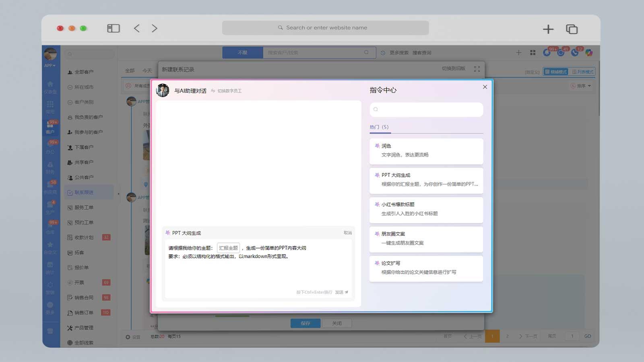Switch to the 全部 tab
Image resolution: width=644 pixels, height=362 pixels.
click(x=129, y=70)
